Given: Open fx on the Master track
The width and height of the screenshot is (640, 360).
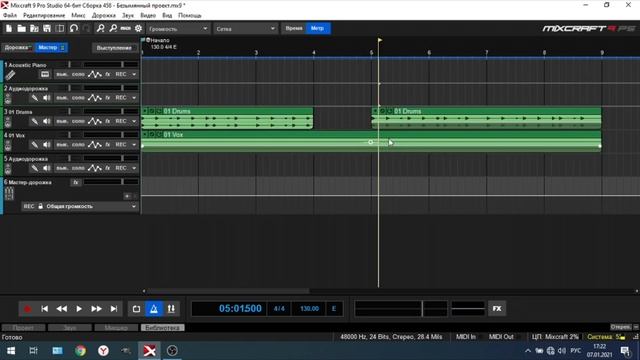Looking at the screenshot, I should point(76,182).
